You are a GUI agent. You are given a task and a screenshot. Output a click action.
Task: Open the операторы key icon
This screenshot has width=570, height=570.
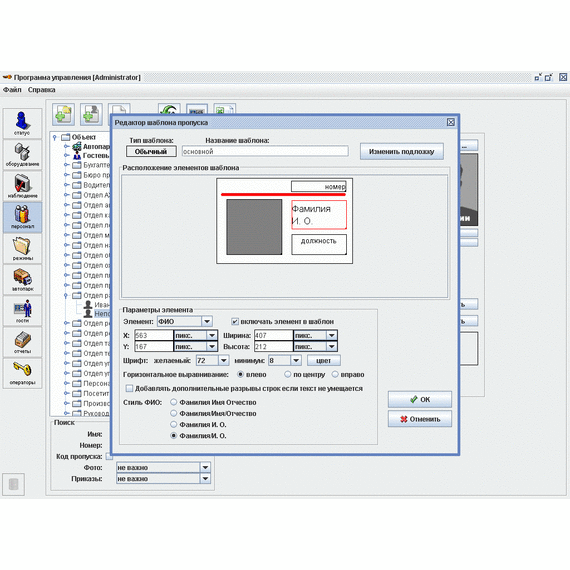point(22,373)
